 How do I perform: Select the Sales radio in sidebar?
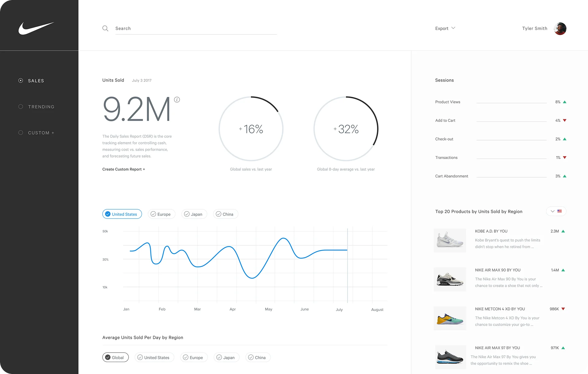tap(21, 80)
